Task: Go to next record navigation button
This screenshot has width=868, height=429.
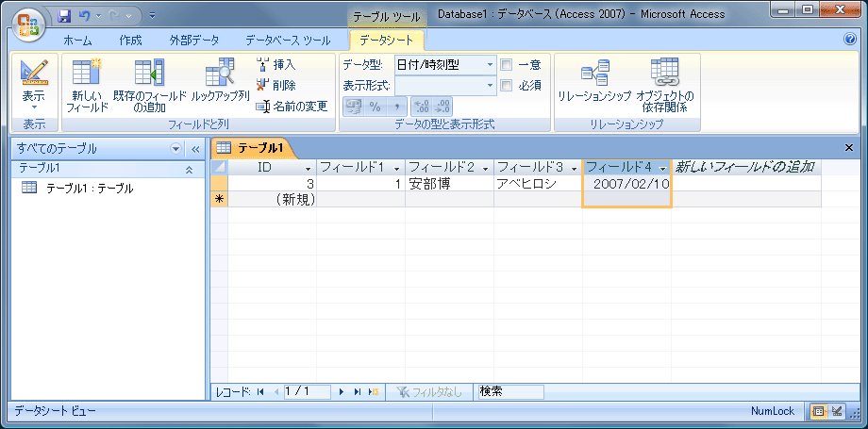Action: tap(342, 392)
